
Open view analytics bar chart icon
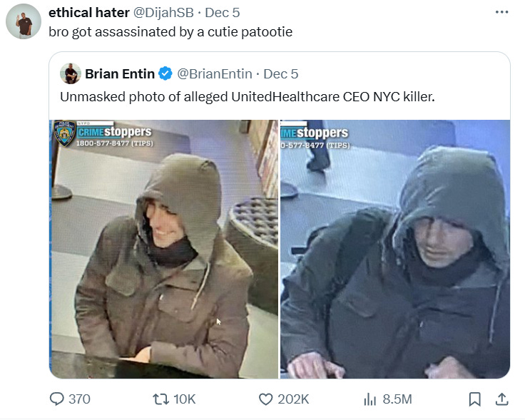(x=370, y=399)
